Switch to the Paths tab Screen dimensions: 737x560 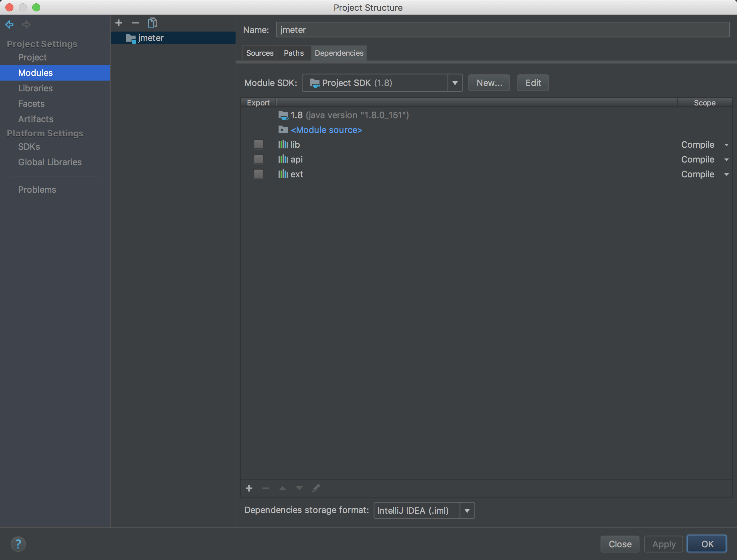pos(294,53)
